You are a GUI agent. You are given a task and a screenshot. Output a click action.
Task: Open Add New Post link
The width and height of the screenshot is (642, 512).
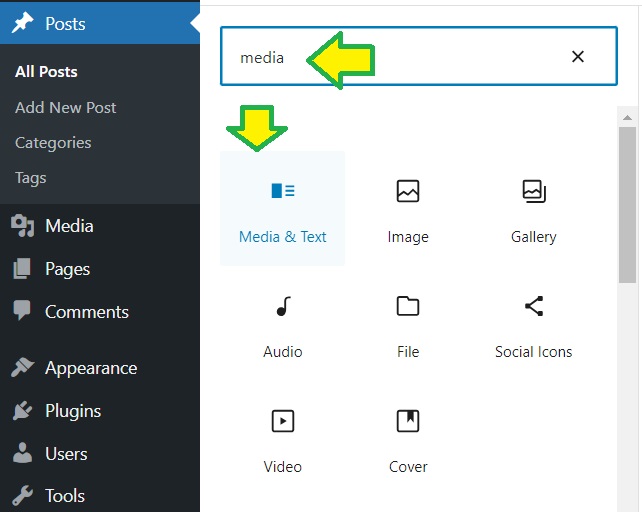click(x=66, y=107)
